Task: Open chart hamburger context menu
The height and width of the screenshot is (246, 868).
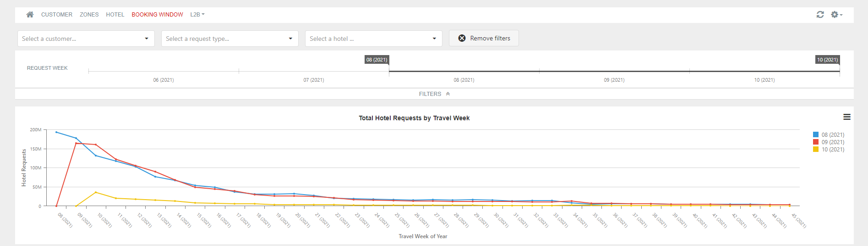Action: [x=847, y=117]
